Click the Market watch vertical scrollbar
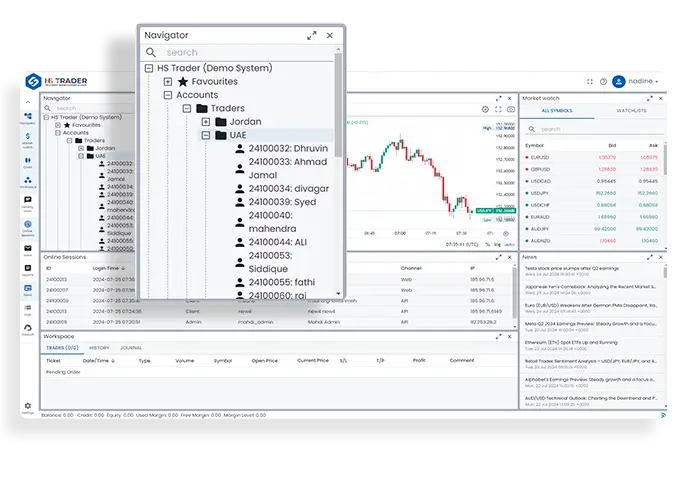 click(x=665, y=158)
